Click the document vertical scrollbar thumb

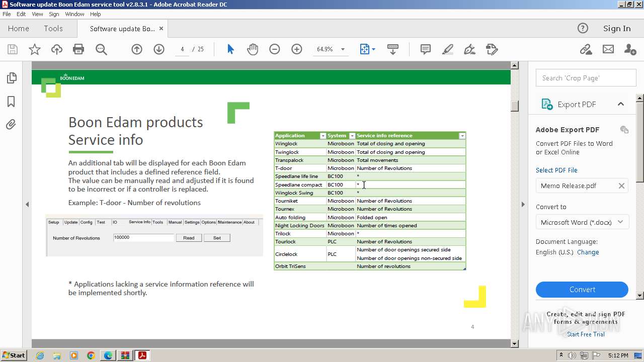coord(514,106)
